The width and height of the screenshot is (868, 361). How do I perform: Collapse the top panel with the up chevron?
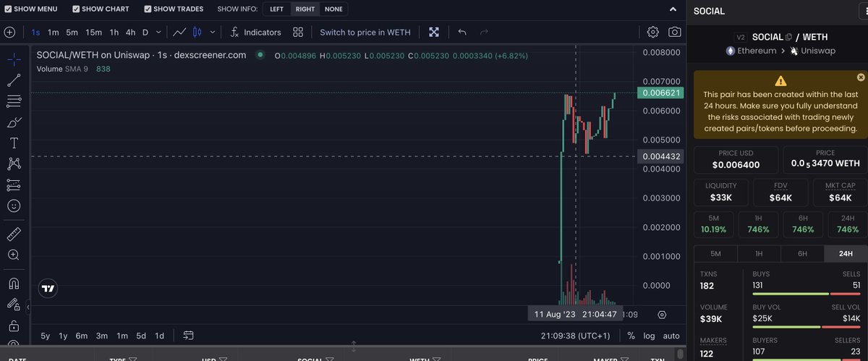click(x=673, y=9)
